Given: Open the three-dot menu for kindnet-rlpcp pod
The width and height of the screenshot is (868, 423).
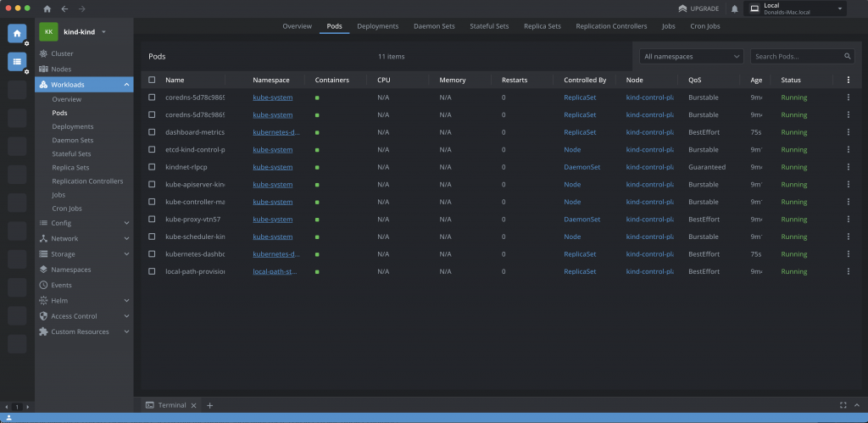Looking at the screenshot, I should point(848,167).
